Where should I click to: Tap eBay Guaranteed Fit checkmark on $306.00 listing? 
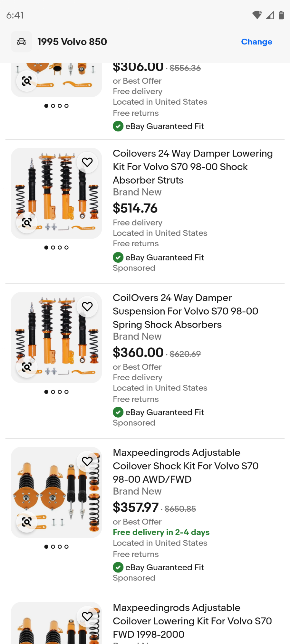click(118, 126)
